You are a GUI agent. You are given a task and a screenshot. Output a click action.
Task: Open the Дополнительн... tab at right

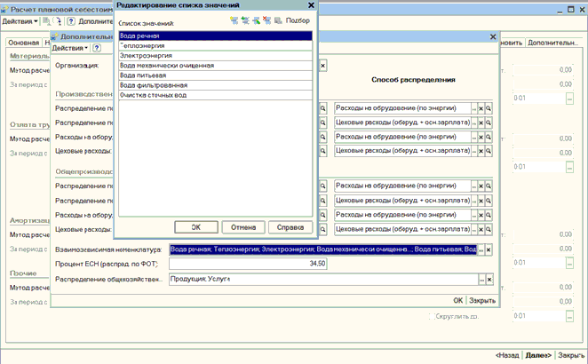pyautogui.click(x=552, y=43)
